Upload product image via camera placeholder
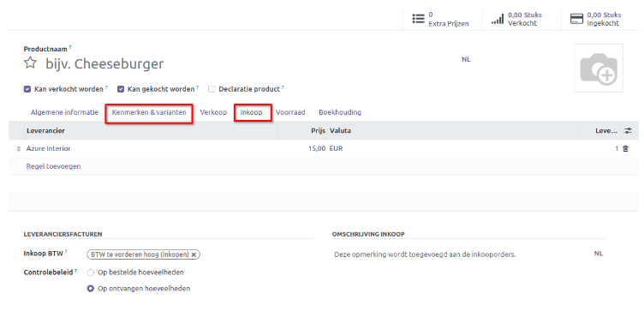This screenshot has width=644, height=323. coord(599,69)
